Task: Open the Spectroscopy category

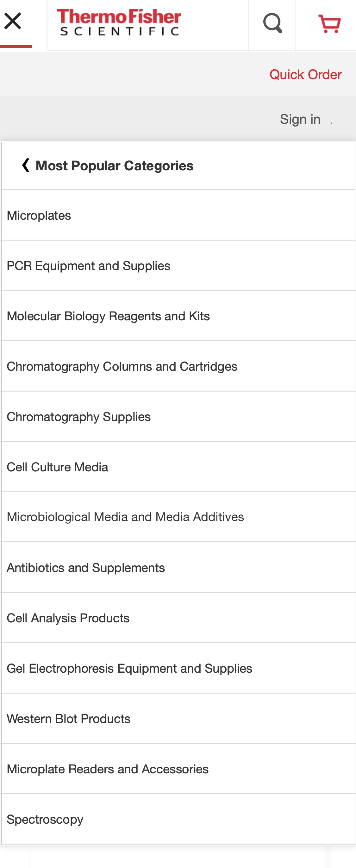Action: [45, 819]
